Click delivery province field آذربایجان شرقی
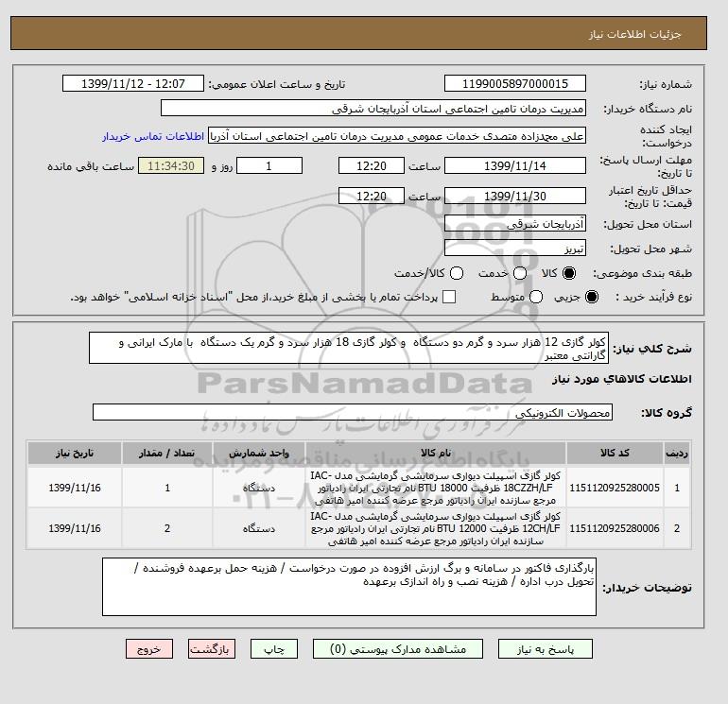The height and width of the screenshot is (704, 728). tap(515, 224)
